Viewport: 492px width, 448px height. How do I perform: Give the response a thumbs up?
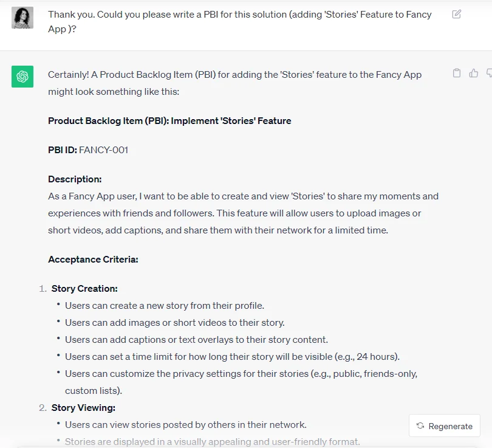click(x=474, y=73)
